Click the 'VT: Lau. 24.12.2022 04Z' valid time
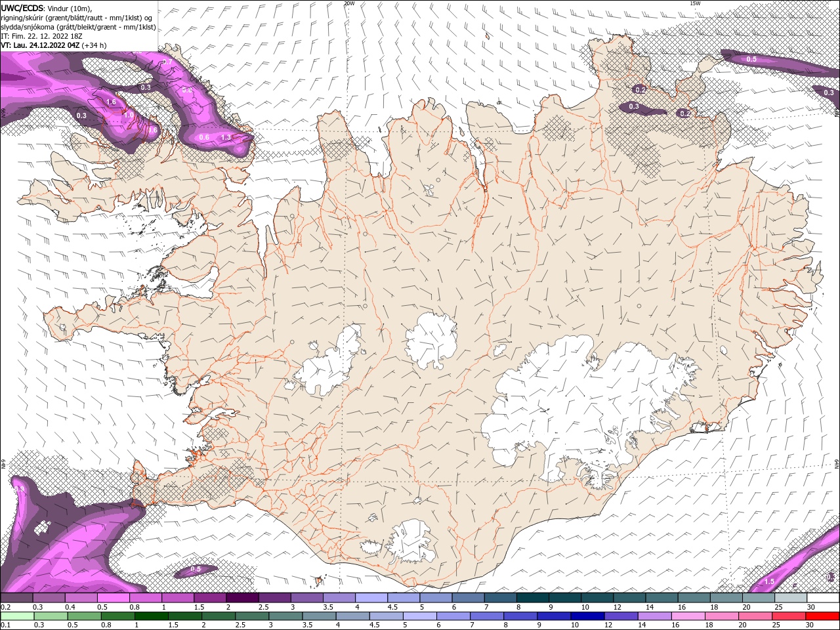Screen dimensions: 840x630 pos(40,45)
